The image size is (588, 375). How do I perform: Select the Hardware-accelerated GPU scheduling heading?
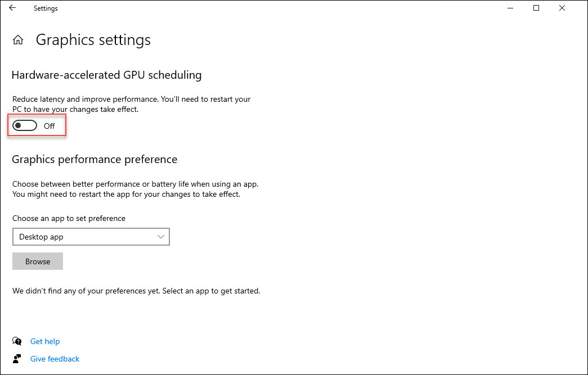tap(106, 75)
